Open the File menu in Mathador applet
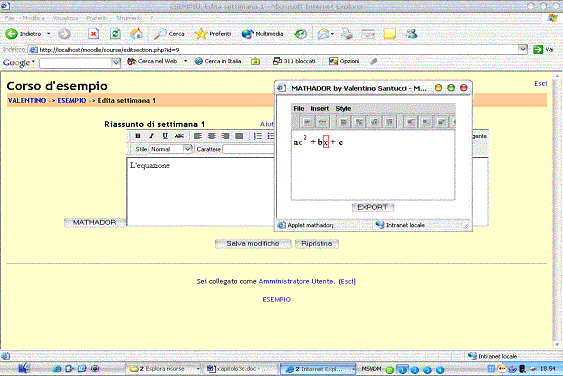563x376 pixels. 299,108
